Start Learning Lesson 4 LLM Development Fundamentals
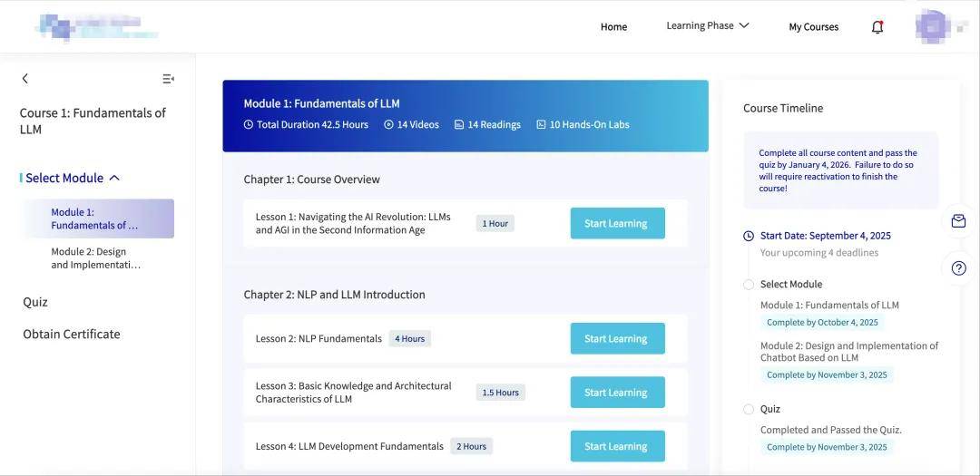This screenshot has height=476, width=980. (617, 446)
